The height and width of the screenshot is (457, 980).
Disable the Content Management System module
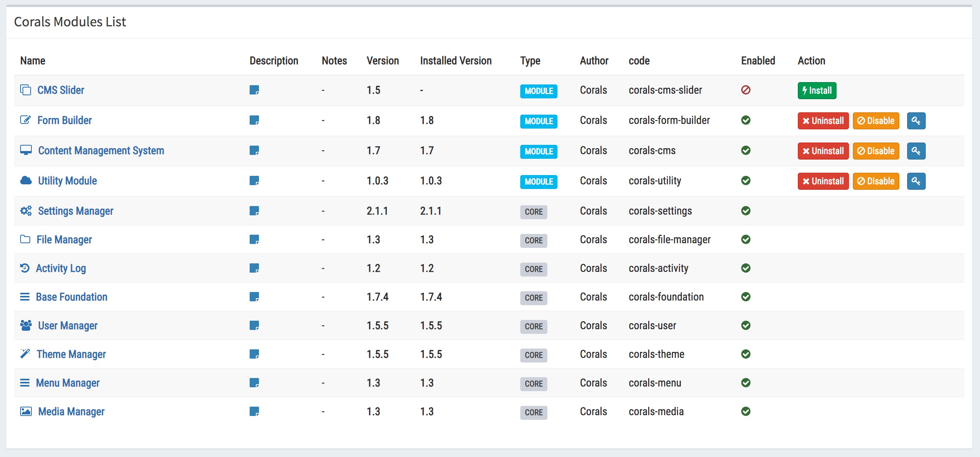point(876,151)
